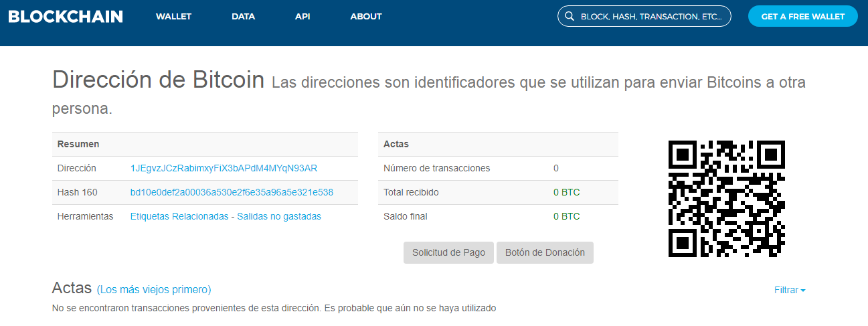Viewport: 868px width, 326px height.
Task: Click the Hash 160 value link
Action: click(232, 192)
